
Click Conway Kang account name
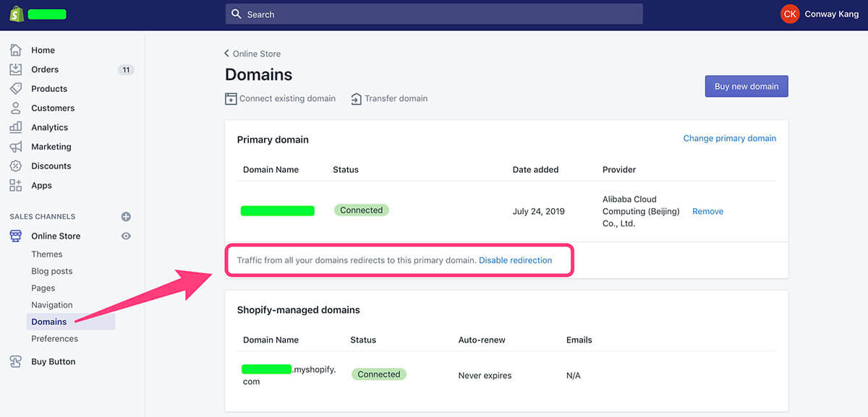coord(832,14)
